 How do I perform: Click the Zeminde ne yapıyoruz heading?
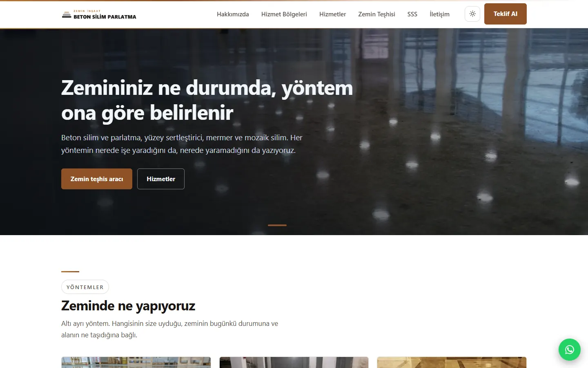tap(128, 306)
